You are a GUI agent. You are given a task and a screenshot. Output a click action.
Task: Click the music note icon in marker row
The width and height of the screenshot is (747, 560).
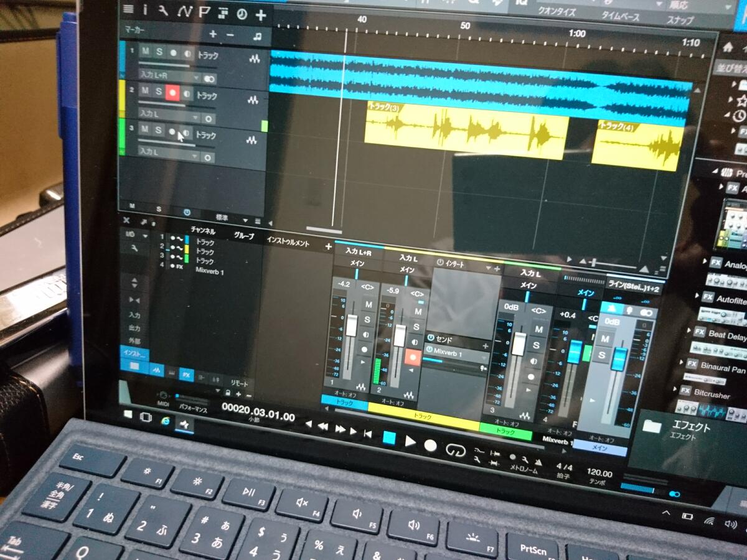tap(257, 37)
